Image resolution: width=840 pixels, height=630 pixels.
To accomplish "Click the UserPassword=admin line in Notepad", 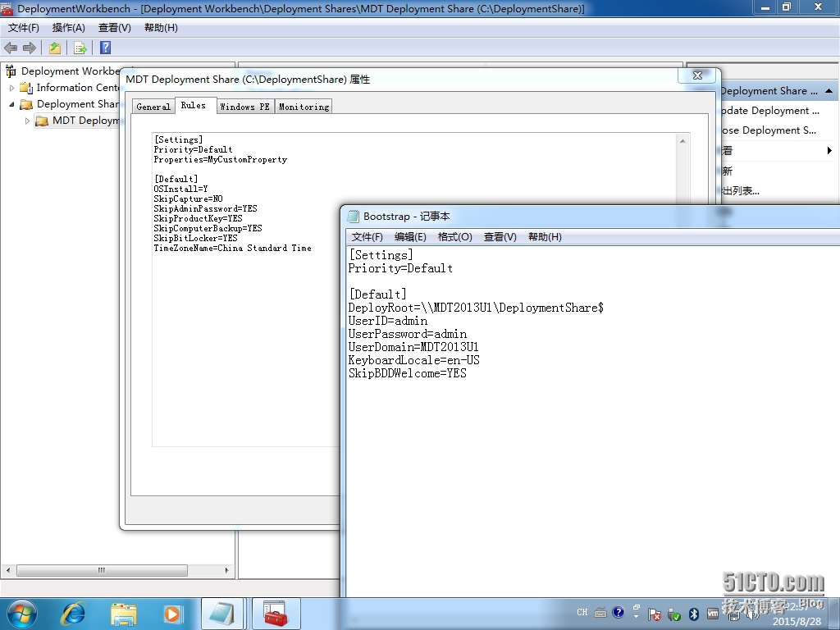I will (407, 334).
